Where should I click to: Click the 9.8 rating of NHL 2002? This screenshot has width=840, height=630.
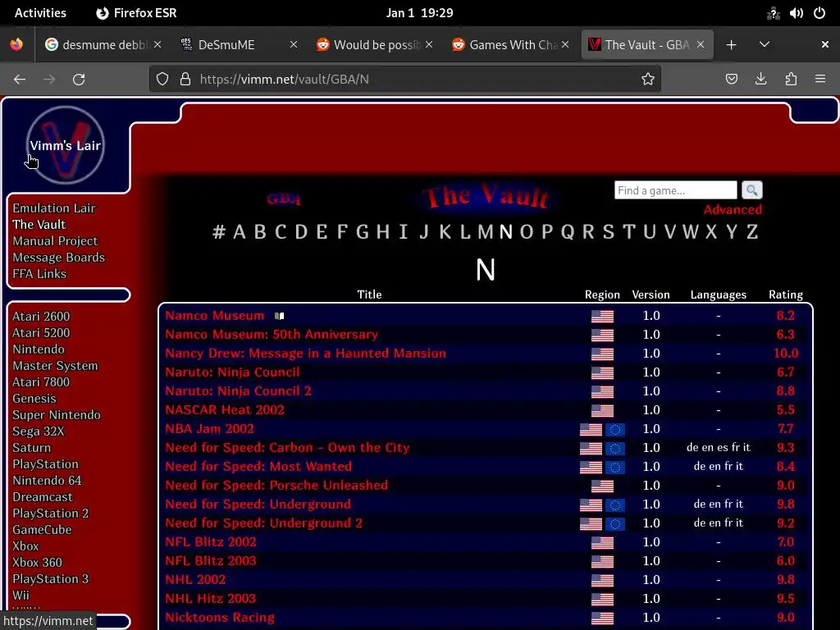785,579
